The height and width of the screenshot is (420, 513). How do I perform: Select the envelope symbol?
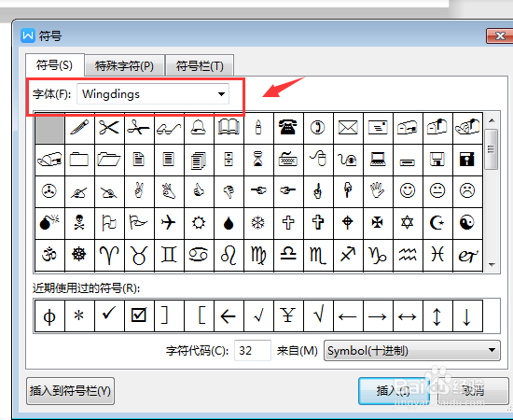[x=348, y=127]
